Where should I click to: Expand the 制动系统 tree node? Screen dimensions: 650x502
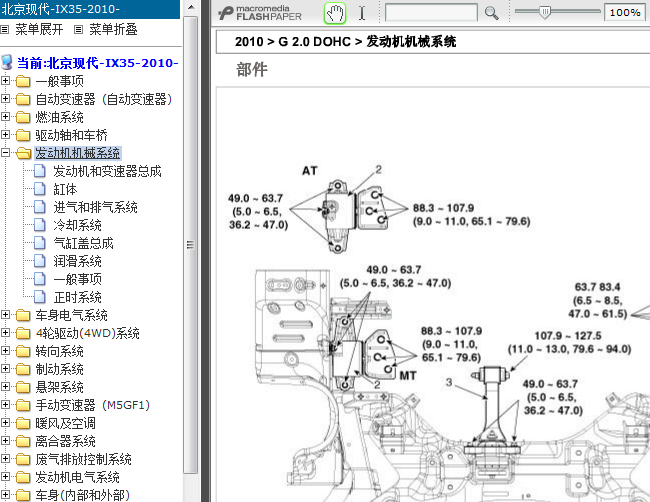[x=5, y=369]
